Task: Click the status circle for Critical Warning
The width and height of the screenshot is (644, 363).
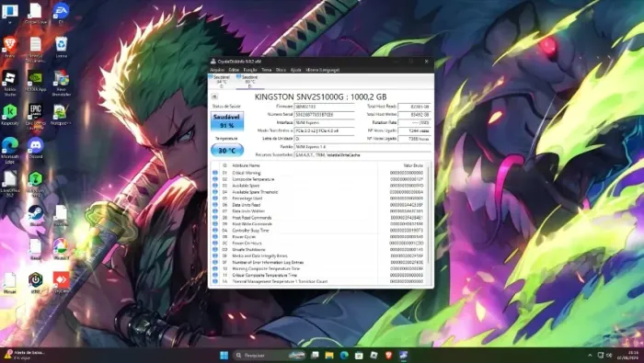Action: pyautogui.click(x=214, y=173)
